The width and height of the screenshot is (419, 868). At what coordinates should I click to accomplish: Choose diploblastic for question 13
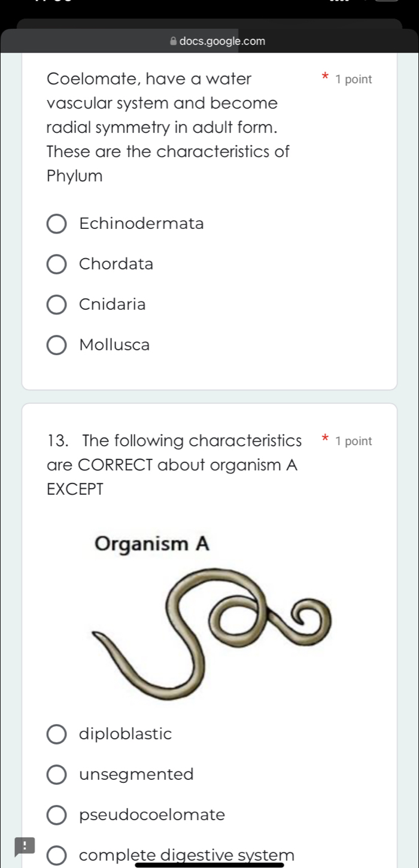click(57, 734)
